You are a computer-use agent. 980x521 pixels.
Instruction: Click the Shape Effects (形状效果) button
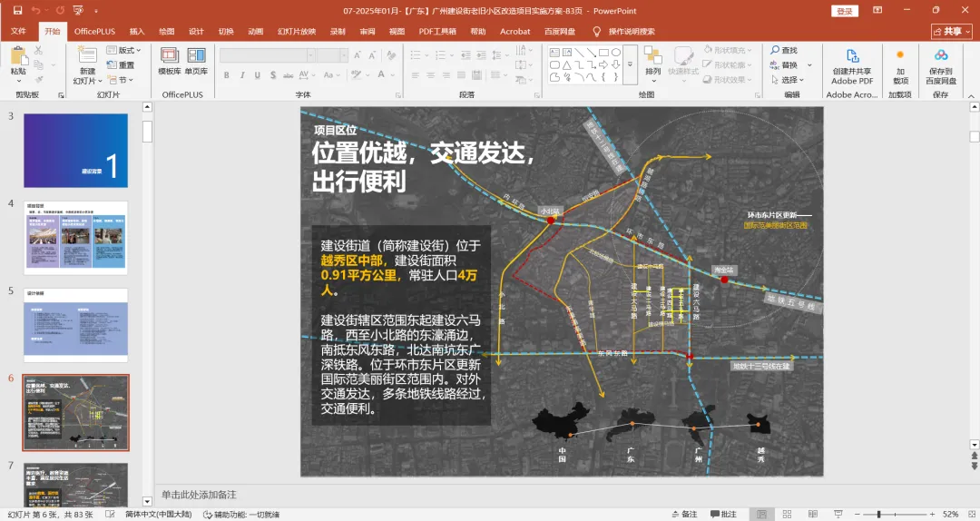pyautogui.click(x=728, y=80)
